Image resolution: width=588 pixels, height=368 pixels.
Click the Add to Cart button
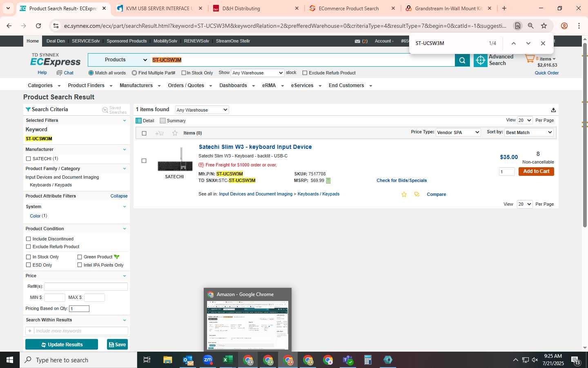tap(536, 171)
